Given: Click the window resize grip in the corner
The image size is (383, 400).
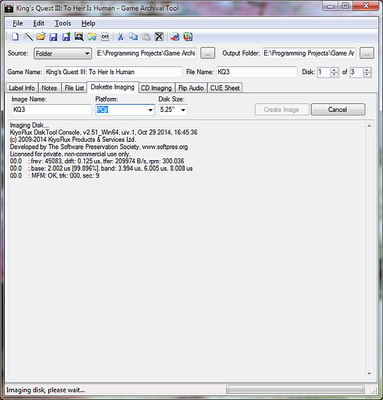Looking at the screenshot, I should click(x=374, y=391).
